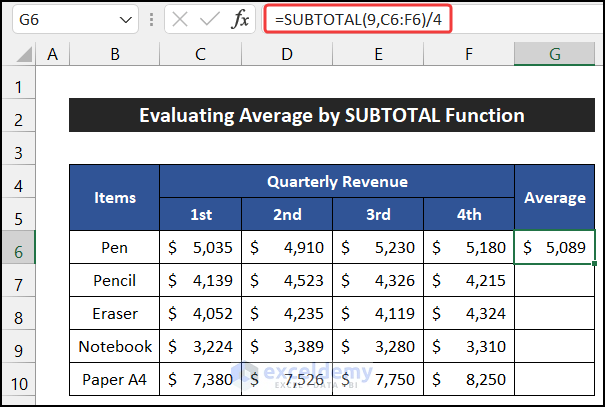The width and height of the screenshot is (605, 407).
Task: Select empty Average cell for Eraser row
Action: (554, 313)
